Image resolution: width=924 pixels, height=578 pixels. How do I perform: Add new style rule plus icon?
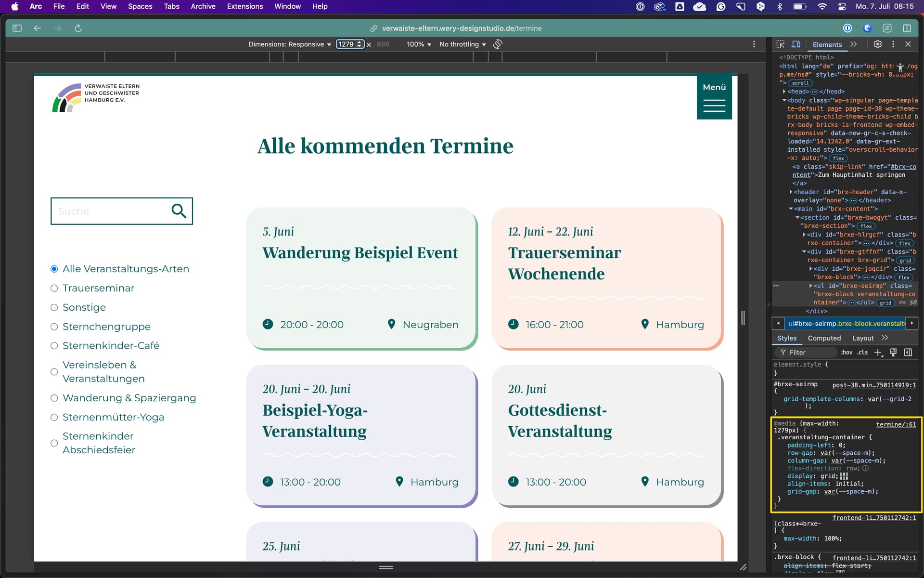coord(878,353)
